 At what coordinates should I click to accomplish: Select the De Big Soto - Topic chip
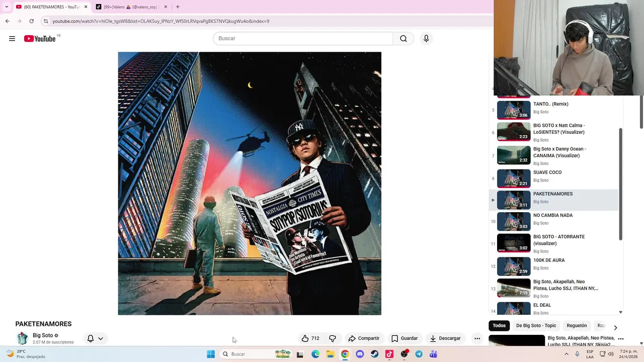click(x=536, y=325)
